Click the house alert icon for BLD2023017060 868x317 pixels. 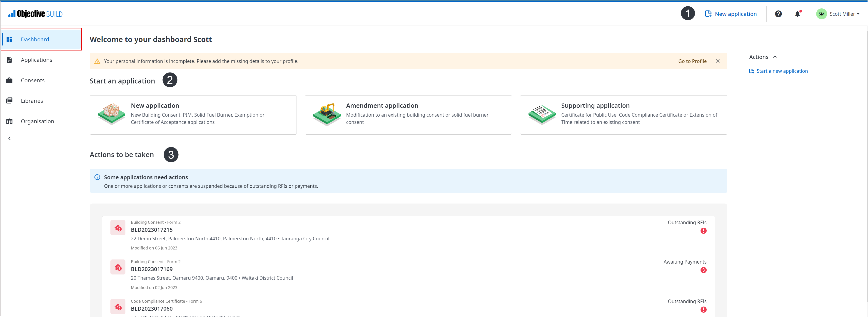(118, 307)
